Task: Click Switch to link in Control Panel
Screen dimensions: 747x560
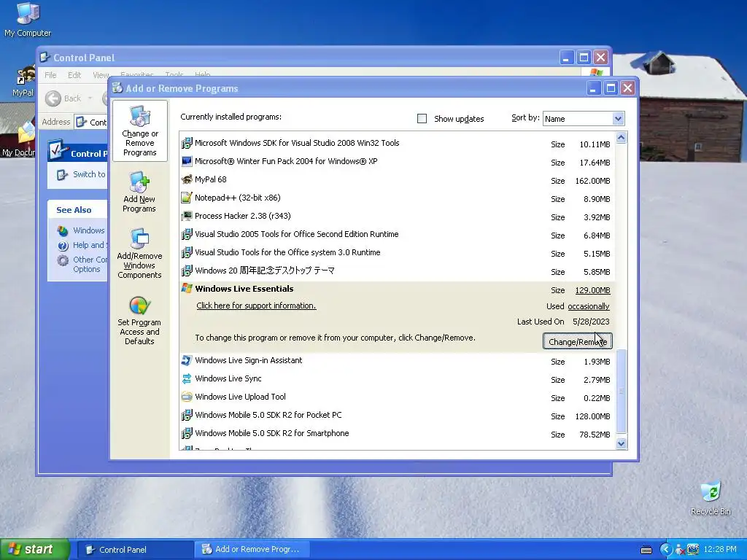Action: click(89, 174)
